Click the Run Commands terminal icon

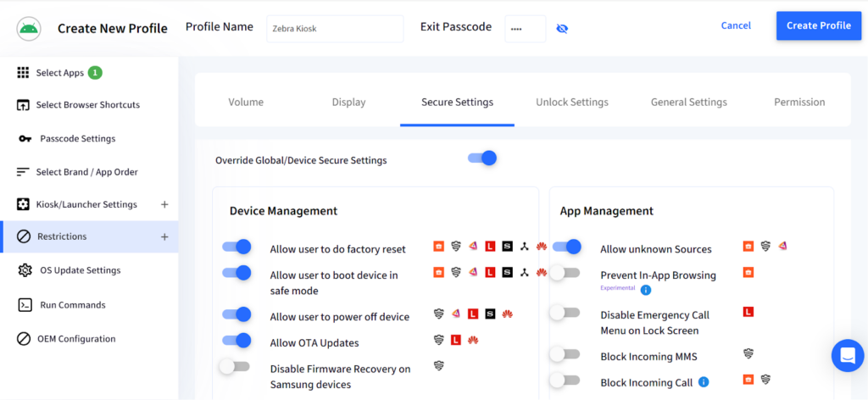(25, 305)
